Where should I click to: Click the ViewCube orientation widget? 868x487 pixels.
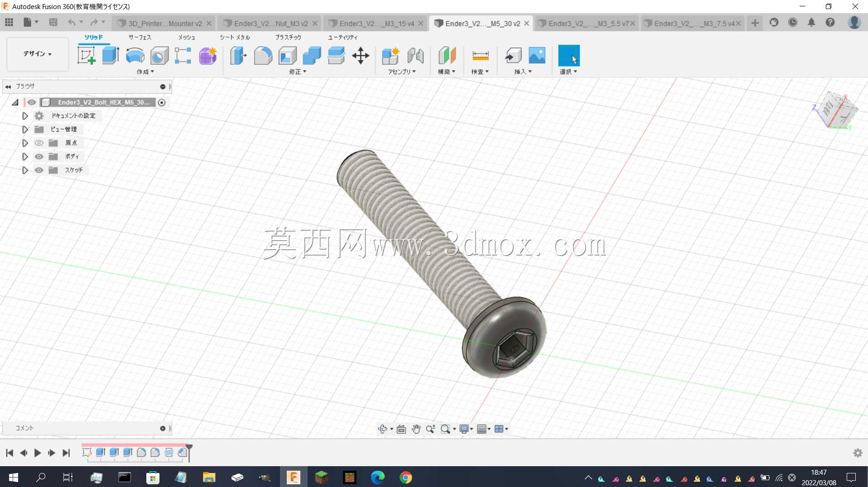pyautogui.click(x=836, y=111)
